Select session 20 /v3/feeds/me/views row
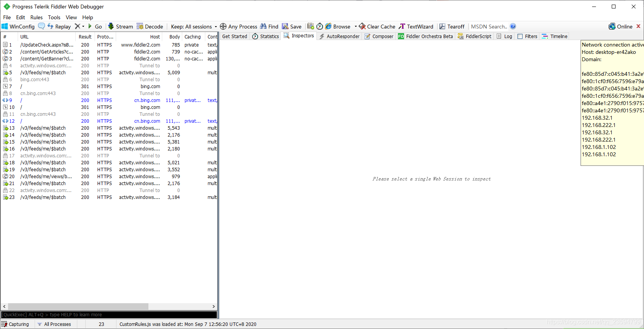 point(109,177)
